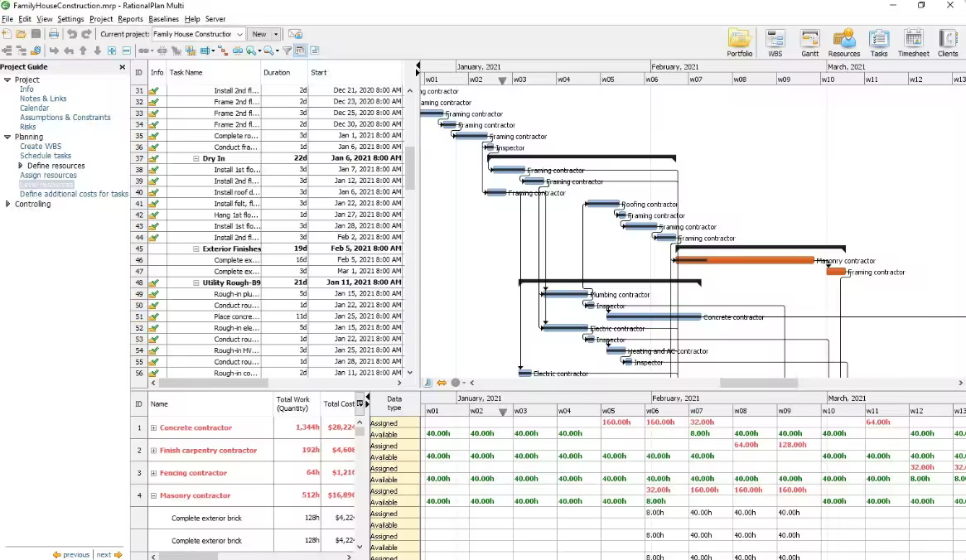Switch to the WBS view

775,42
